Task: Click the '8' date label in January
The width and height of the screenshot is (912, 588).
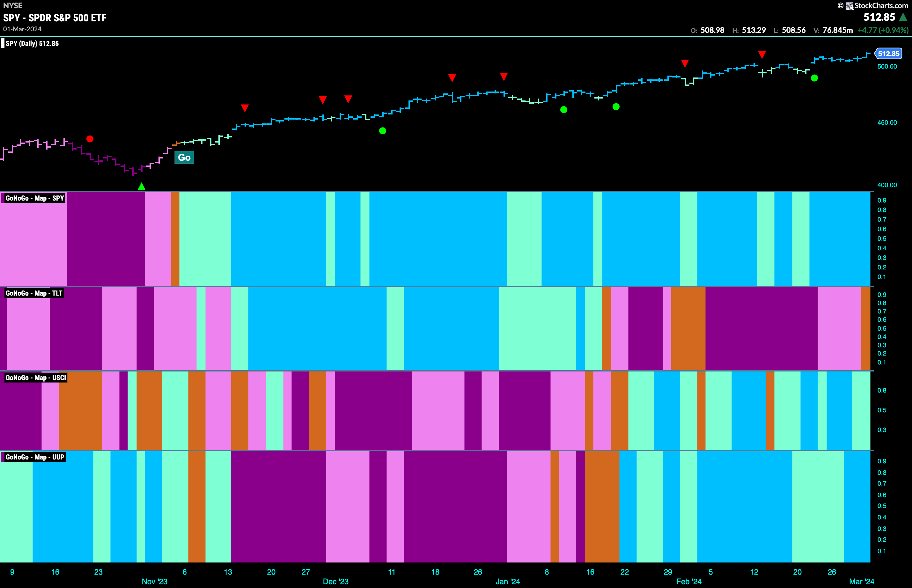Action: tap(547, 572)
